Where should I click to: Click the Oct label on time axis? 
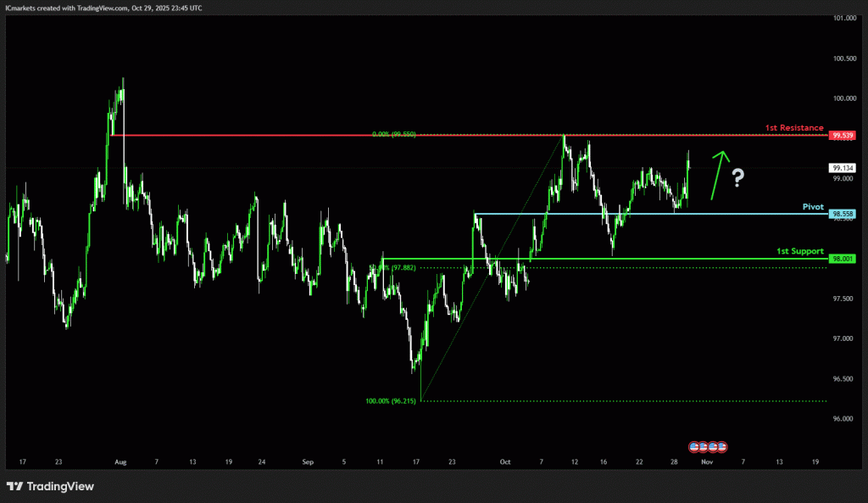pos(505,462)
